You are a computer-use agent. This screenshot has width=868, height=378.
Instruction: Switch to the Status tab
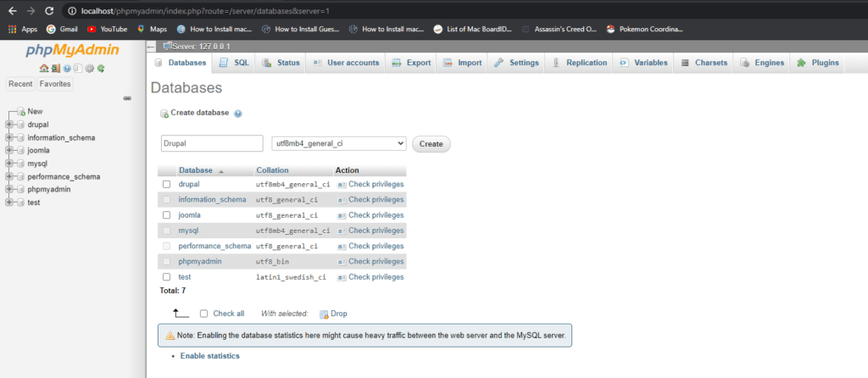coord(281,63)
